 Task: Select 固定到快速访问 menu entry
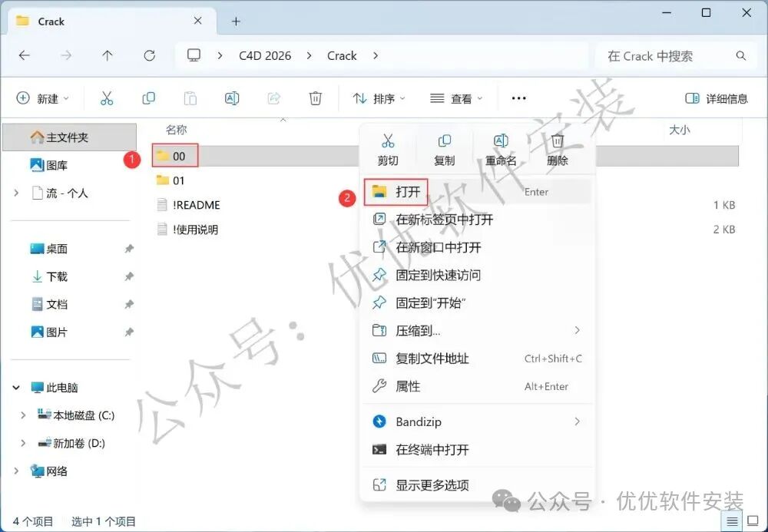(x=478, y=275)
